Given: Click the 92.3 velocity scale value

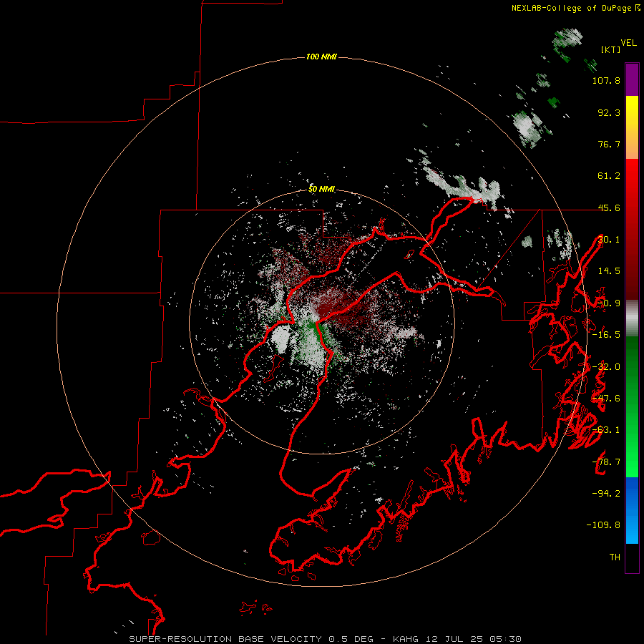Looking at the screenshot, I should coord(609,112).
